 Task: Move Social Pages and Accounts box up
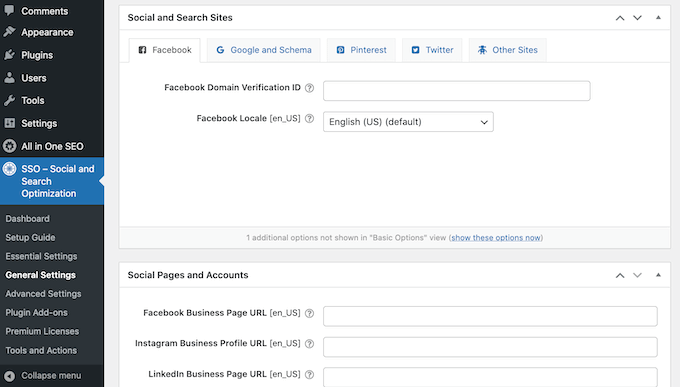pos(620,275)
